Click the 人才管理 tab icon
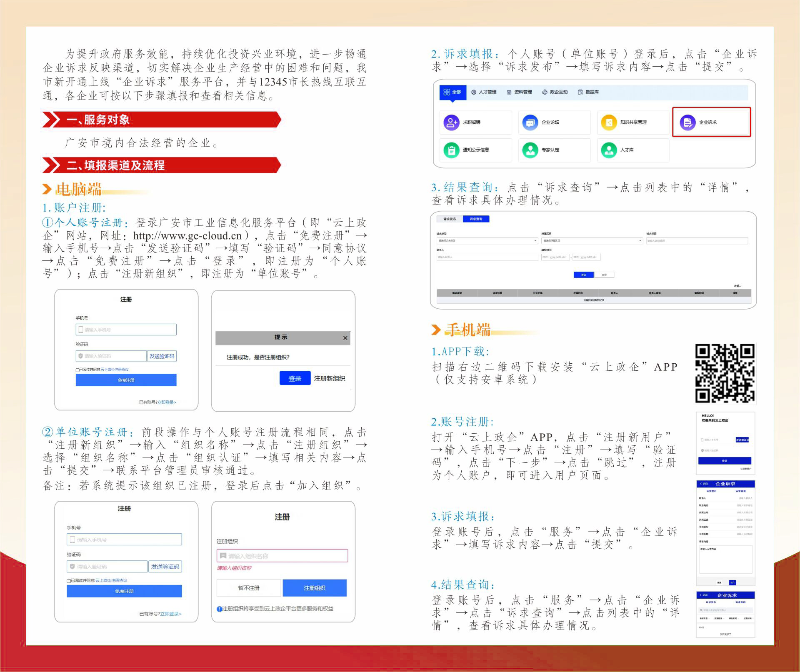 [x=474, y=92]
